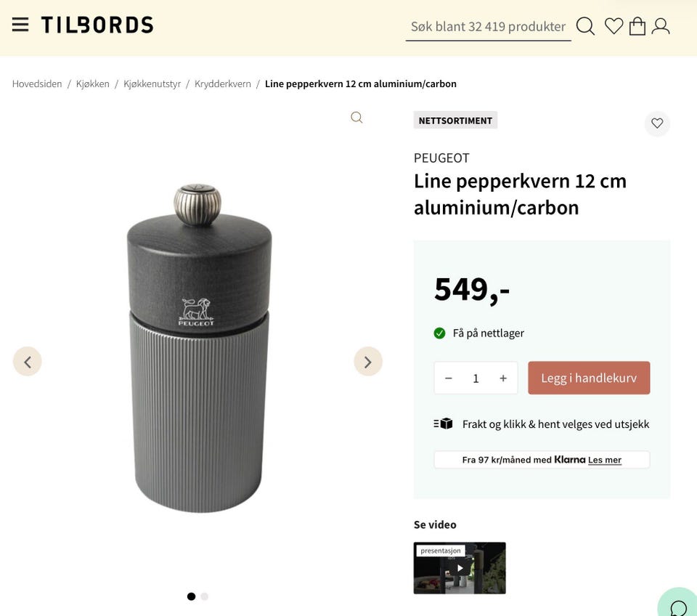The width and height of the screenshot is (697, 616).
Task: Open the account profile icon
Action: [x=661, y=25]
